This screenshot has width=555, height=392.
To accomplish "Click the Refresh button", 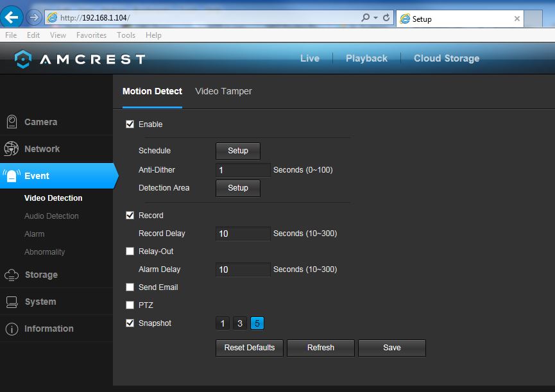I will point(321,348).
